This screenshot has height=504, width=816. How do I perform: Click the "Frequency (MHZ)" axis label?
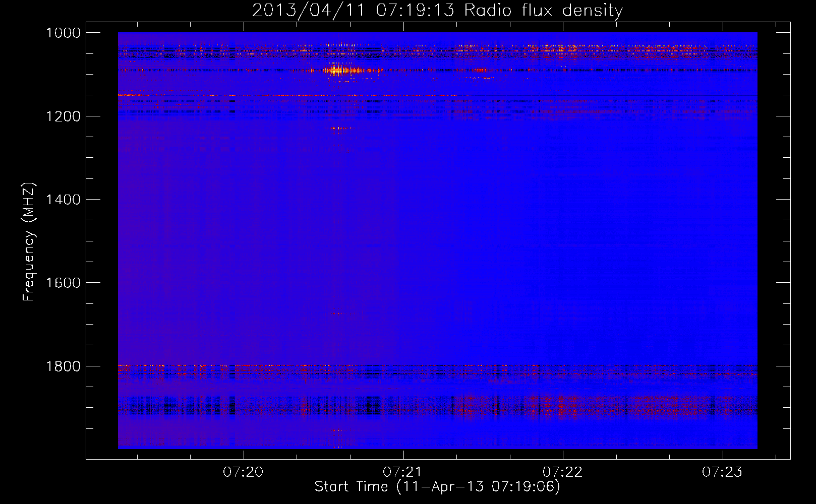tap(29, 242)
